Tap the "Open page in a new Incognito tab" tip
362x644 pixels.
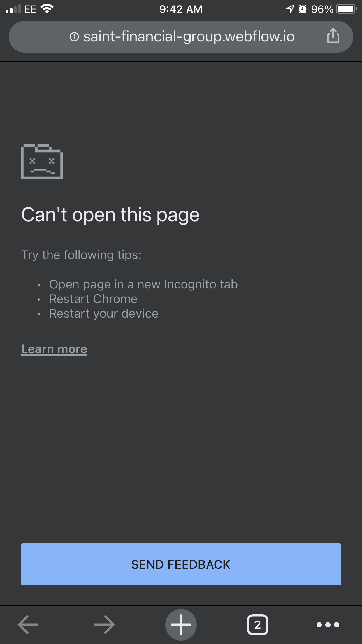click(x=143, y=284)
